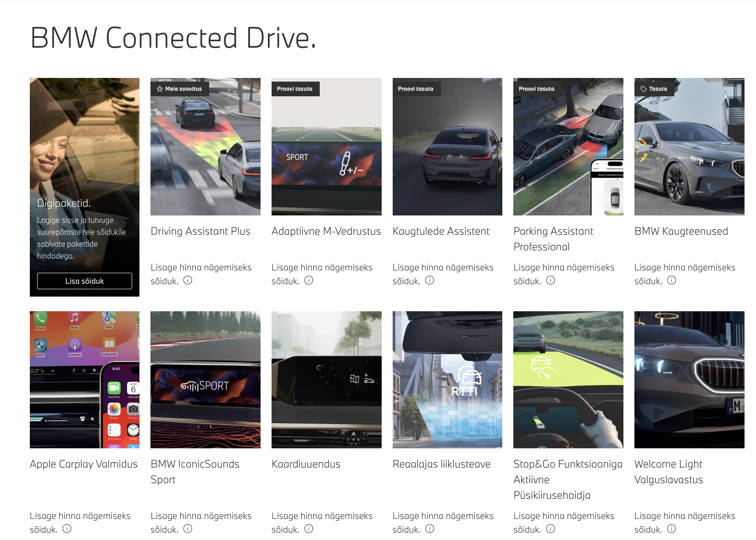
Task: Show price info for Apple Carplay Valmidus
Action: coord(67,529)
